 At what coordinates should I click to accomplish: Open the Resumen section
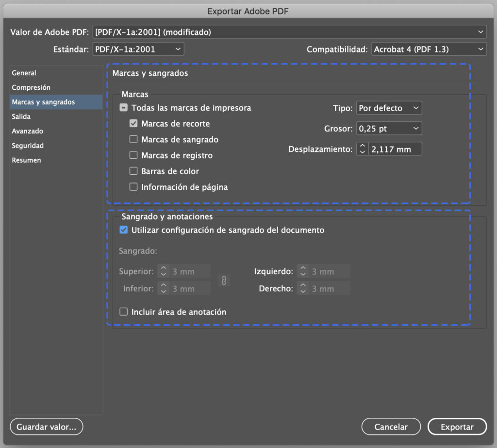[x=56, y=161]
